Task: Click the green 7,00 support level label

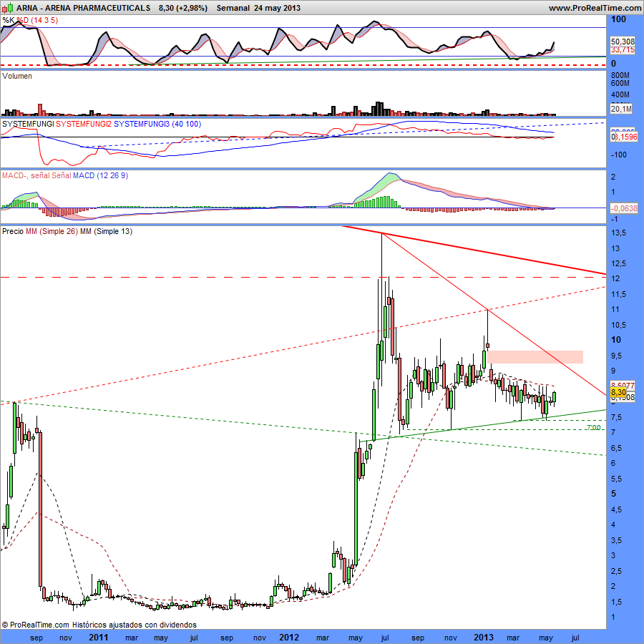Action: (593, 428)
